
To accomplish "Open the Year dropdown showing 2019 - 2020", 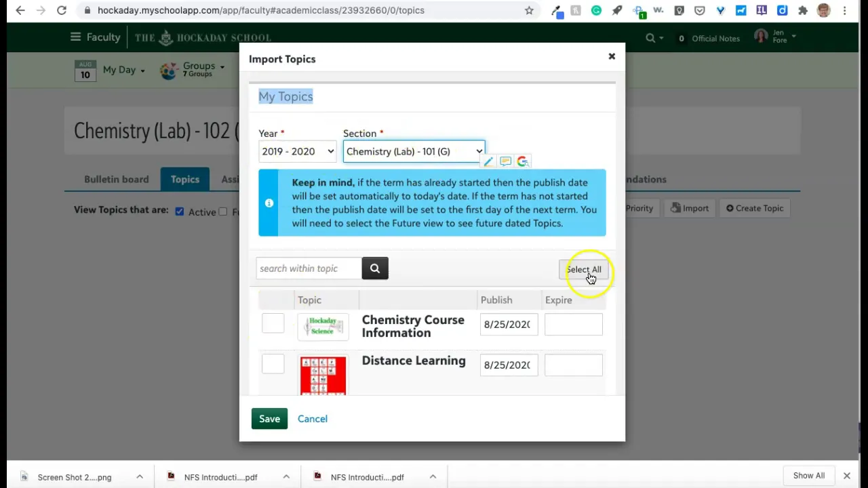I will click(x=298, y=151).
